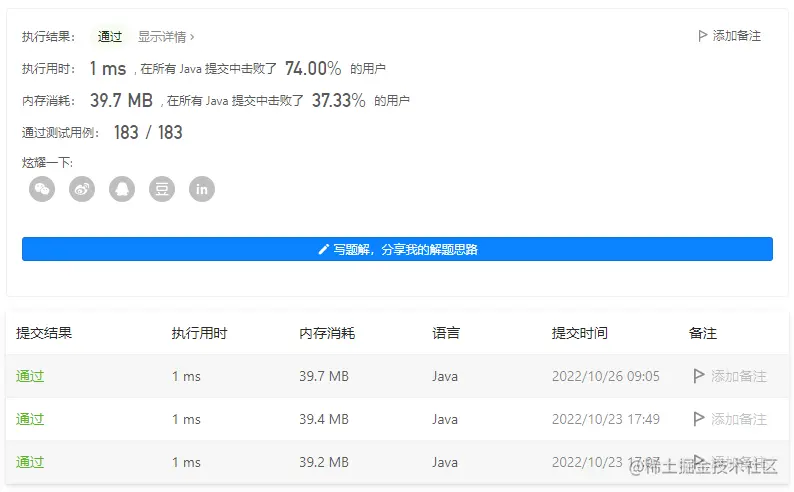The height and width of the screenshot is (492, 794).
Task: Share result via Weibo icon
Action: point(82,189)
